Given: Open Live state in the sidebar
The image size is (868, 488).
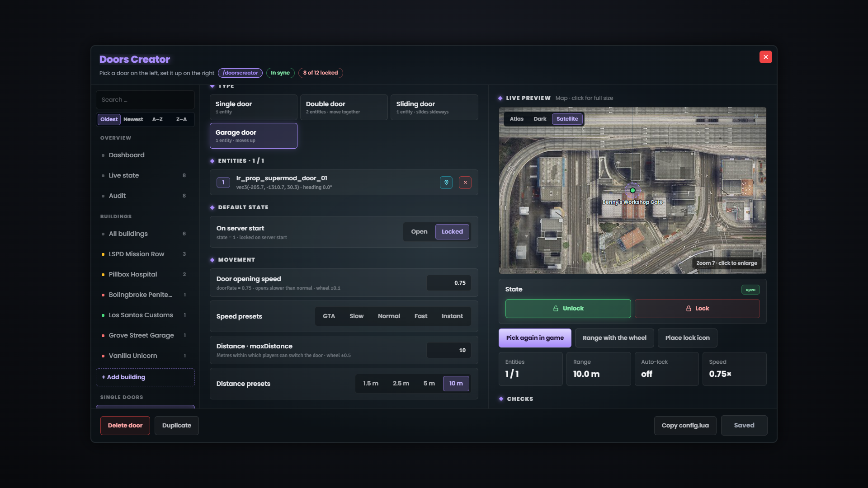Looking at the screenshot, I should coord(145,175).
